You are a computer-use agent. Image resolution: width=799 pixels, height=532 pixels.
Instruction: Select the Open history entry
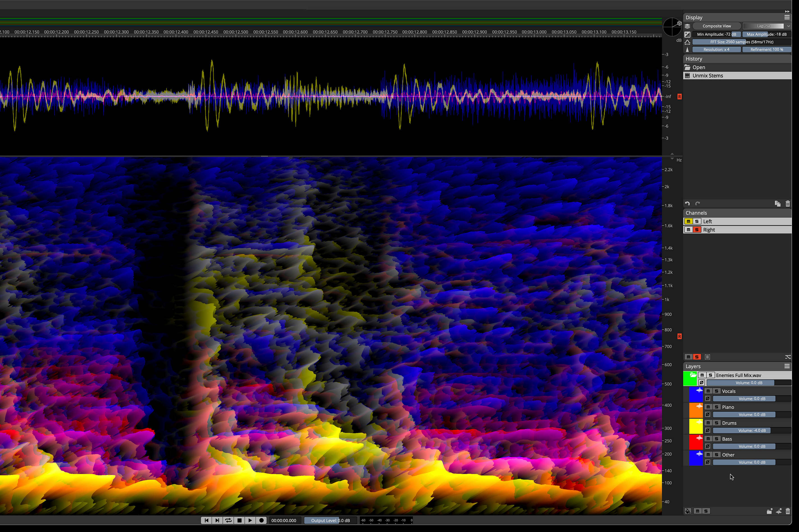(737, 68)
